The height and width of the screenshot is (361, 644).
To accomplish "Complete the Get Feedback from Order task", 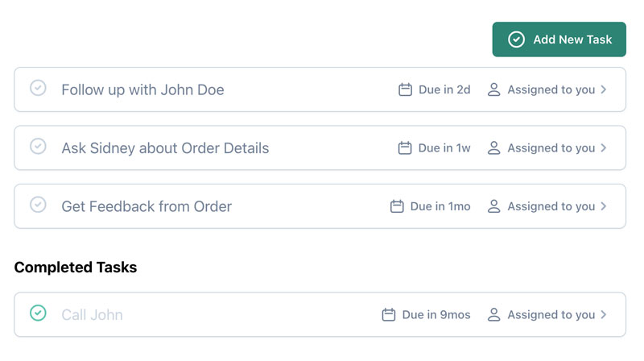I will [38, 205].
